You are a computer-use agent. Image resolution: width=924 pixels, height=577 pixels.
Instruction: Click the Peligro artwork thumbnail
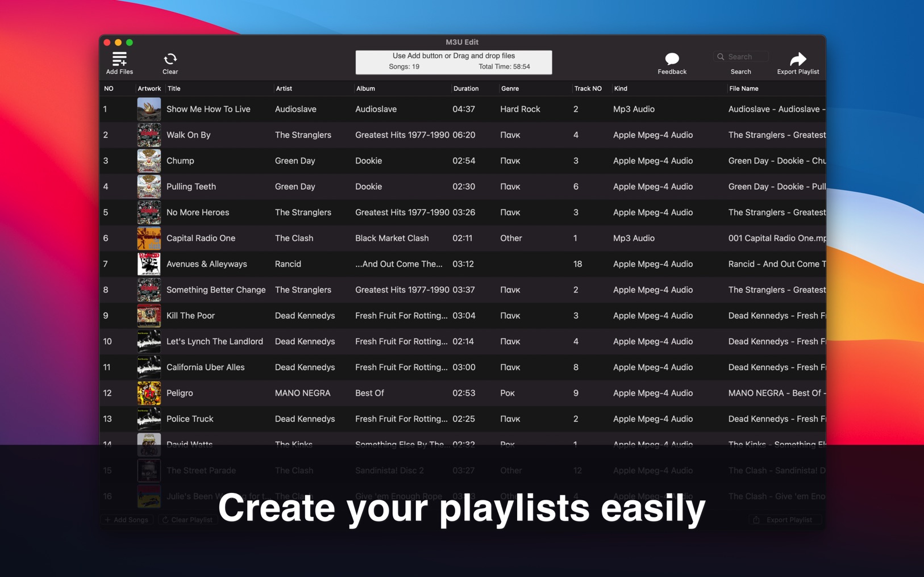tap(149, 394)
